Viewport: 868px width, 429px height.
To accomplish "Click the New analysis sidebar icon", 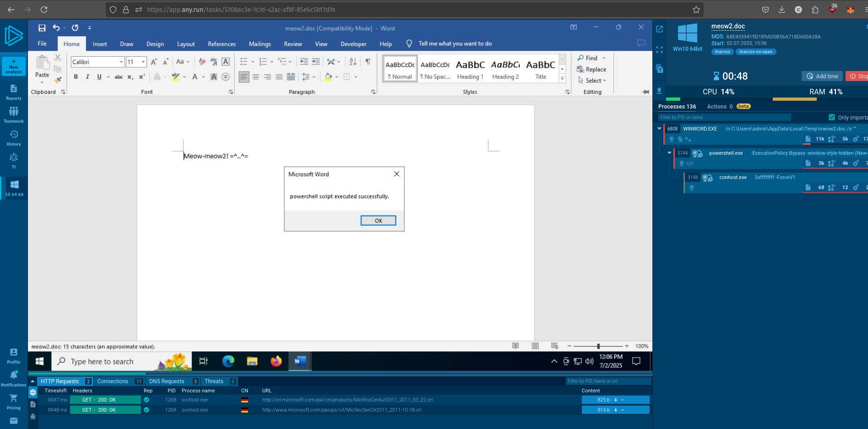I will point(13,66).
